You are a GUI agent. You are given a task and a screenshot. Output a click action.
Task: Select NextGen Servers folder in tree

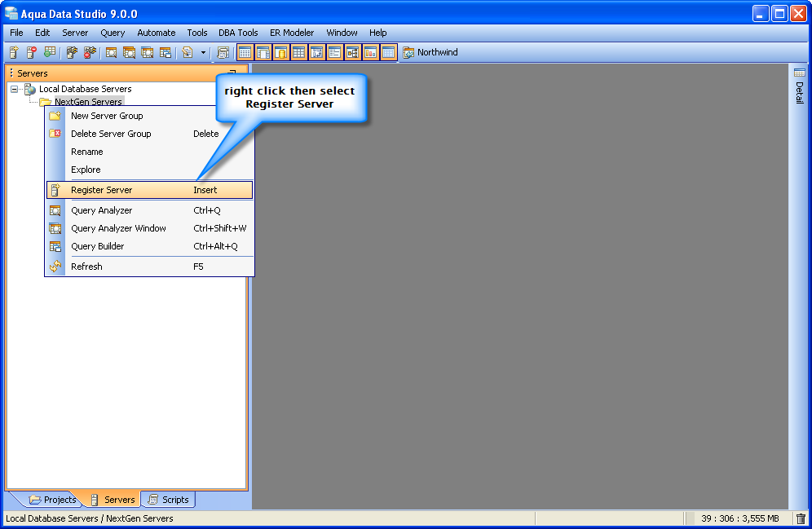tap(88, 101)
